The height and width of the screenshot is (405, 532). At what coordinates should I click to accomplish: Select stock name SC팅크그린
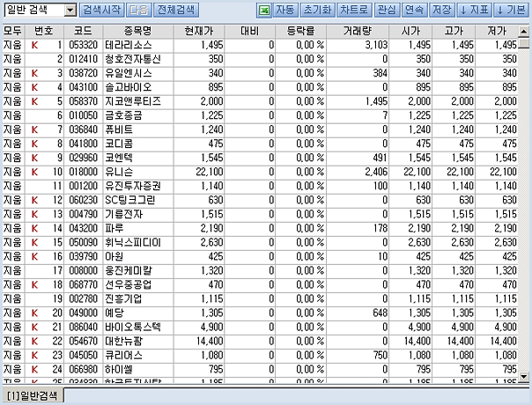(130, 200)
